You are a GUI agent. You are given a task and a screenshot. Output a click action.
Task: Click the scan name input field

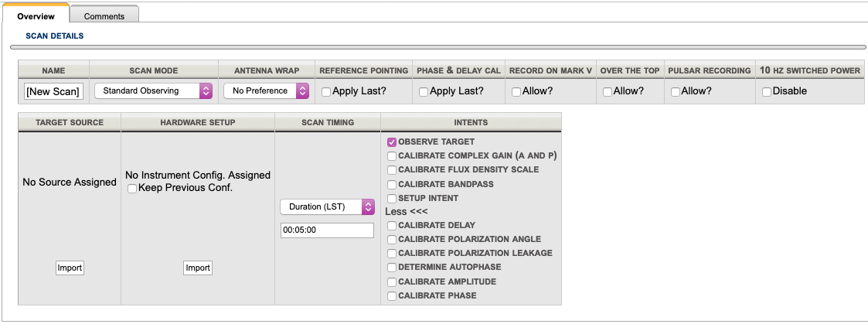(53, 91)
